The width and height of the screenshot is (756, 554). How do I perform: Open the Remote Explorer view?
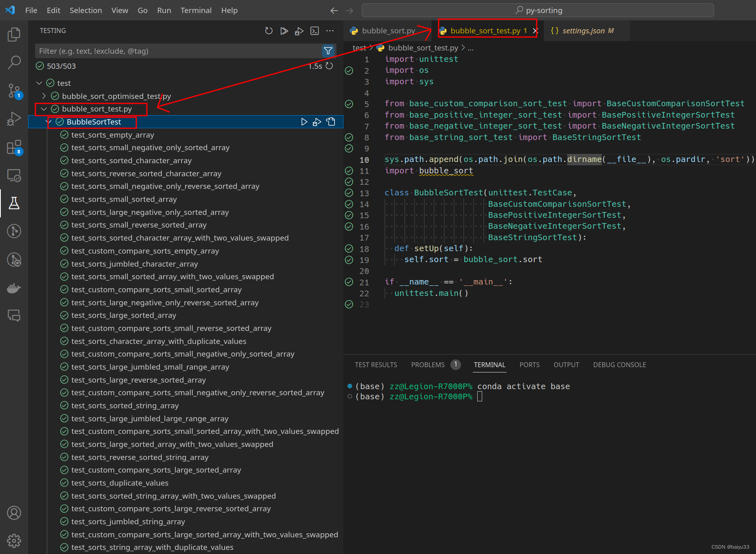14,175
